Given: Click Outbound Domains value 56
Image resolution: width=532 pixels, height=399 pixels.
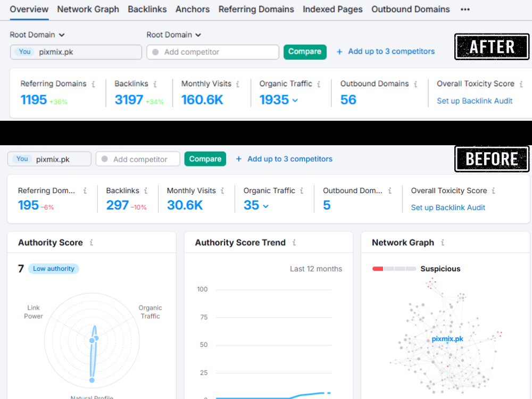Looking at the screenshot, I should point(348,100).
